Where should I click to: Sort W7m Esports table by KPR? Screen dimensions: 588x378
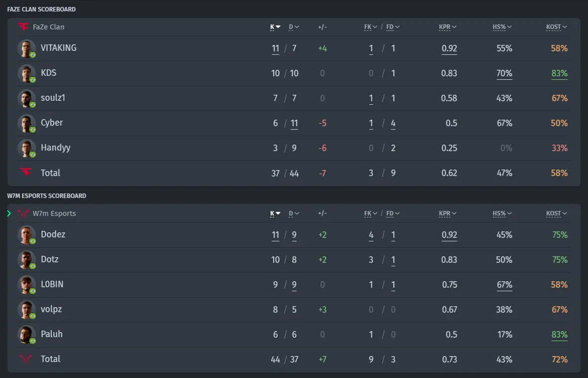[x=447, y=213]
